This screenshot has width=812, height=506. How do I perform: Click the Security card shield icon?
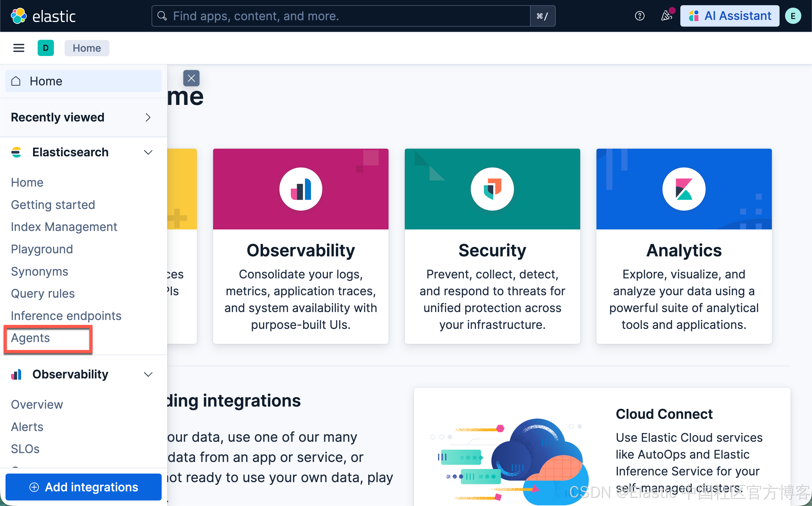coord(492,189)
